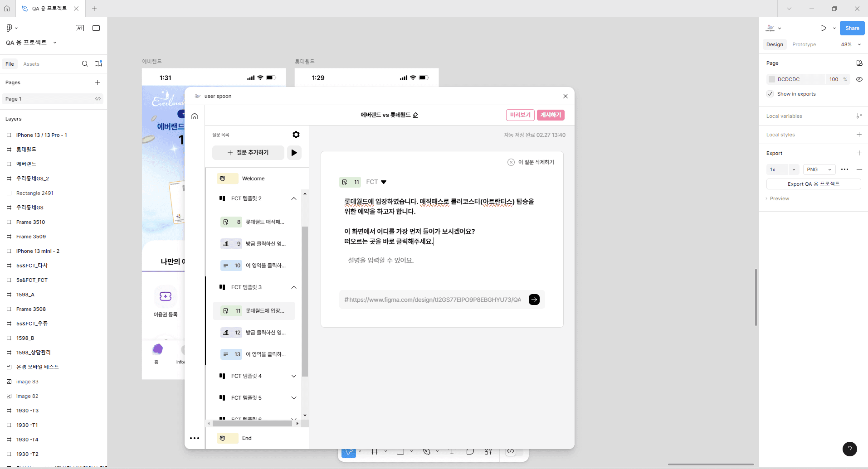Click the plugin home icon
This screenshot has height=469, width=868.
pos(195,116)
